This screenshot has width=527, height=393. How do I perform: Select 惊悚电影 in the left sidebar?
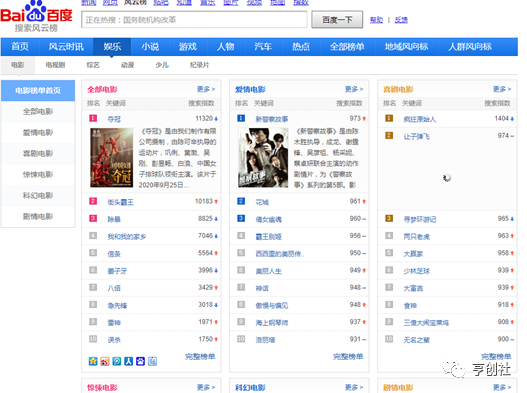[x=38, y=175]
